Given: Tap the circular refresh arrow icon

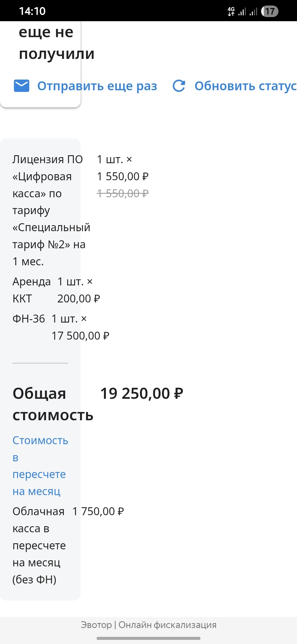Looking at the screenshot, I should coord(179,86).
